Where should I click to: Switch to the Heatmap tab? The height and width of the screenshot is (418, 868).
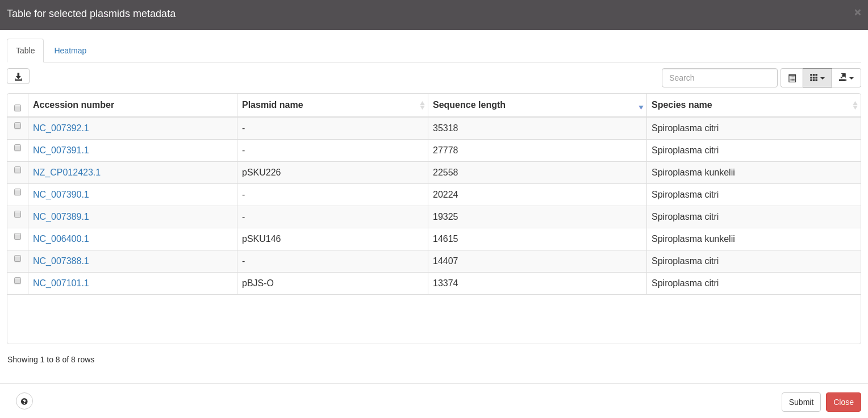70,51
